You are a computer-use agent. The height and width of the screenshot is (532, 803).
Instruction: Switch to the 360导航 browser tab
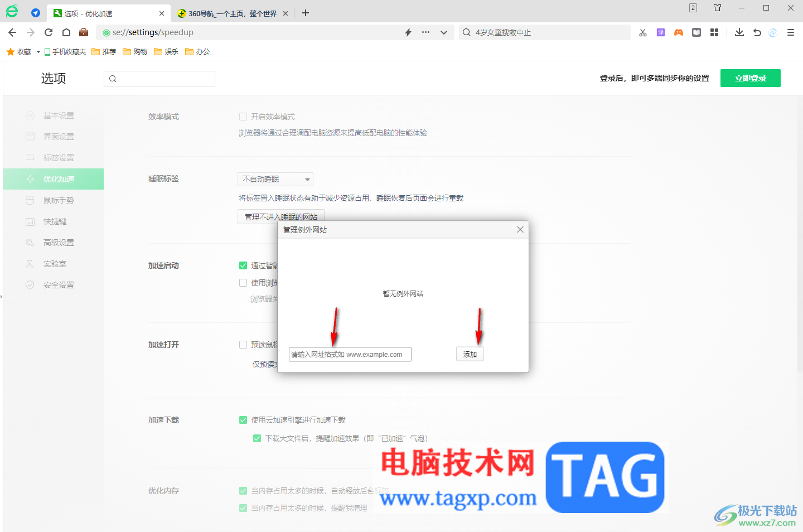point(231,13)
